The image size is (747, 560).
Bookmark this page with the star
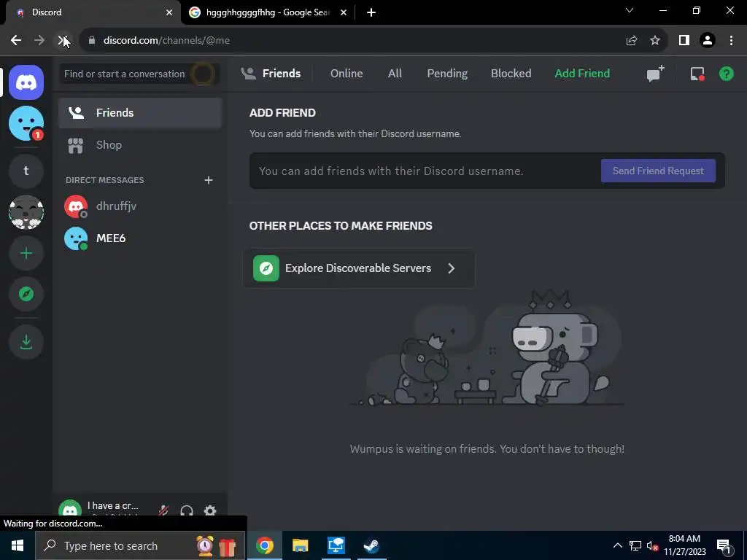pyautogui.click(x=655, y=41)
